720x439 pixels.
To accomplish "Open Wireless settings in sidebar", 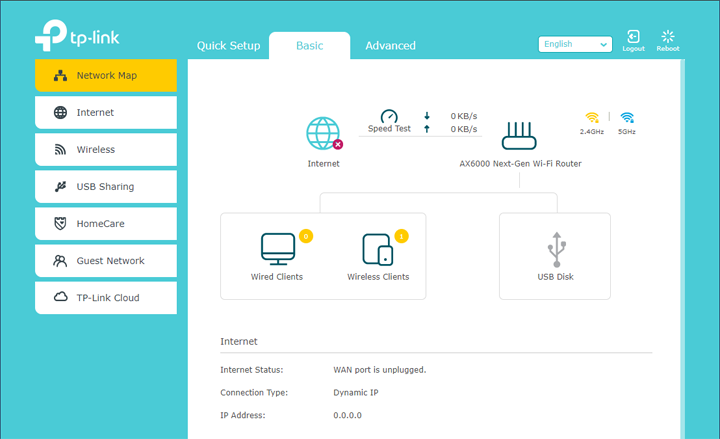I will point(106,150).
